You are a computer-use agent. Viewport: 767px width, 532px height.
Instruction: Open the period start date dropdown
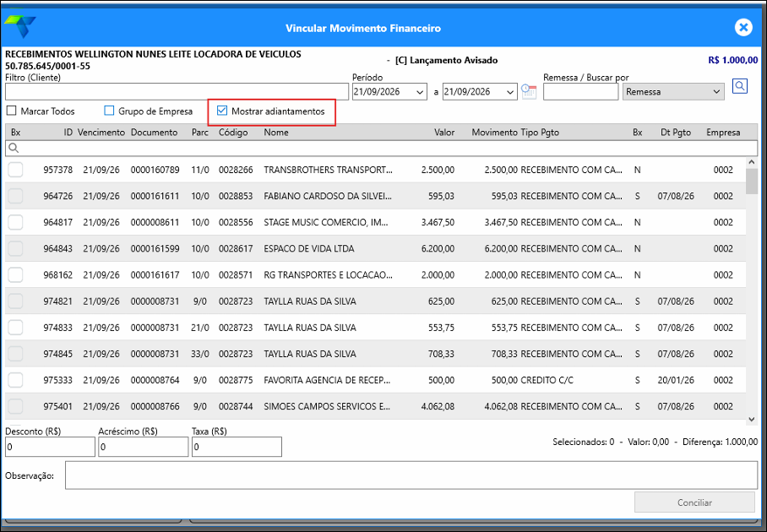coord(420,92)
